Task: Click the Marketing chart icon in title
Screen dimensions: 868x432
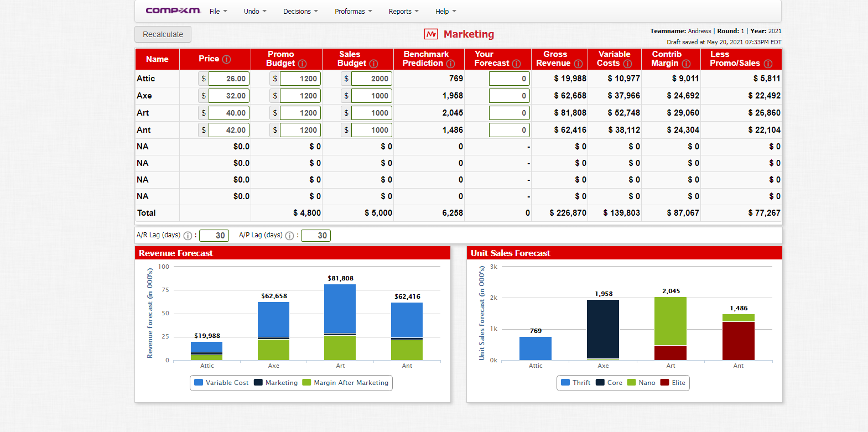Action: pos(431,34)
